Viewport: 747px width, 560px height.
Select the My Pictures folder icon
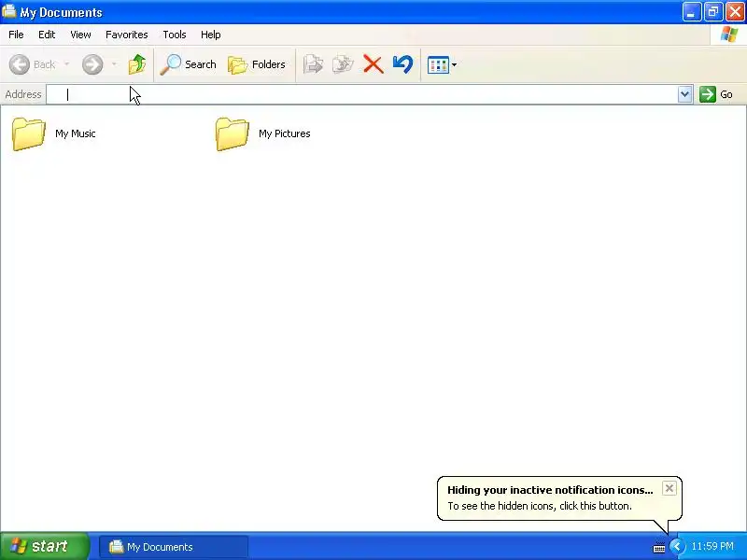pos(232,133)
